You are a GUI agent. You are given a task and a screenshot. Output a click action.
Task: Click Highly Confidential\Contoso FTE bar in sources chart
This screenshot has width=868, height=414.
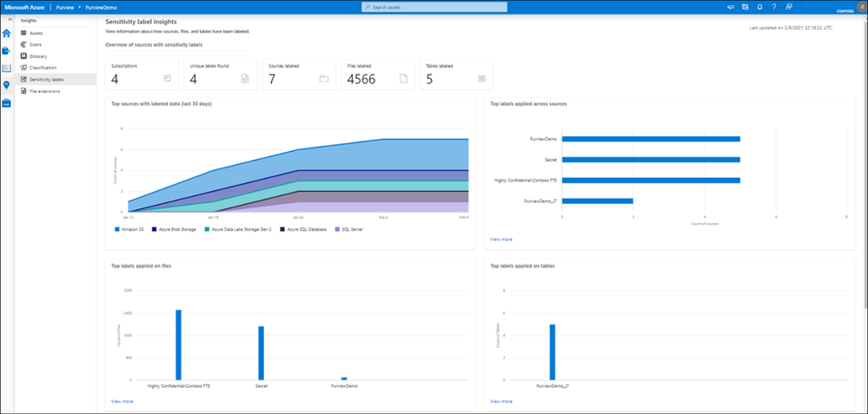(x=651, y=181)
